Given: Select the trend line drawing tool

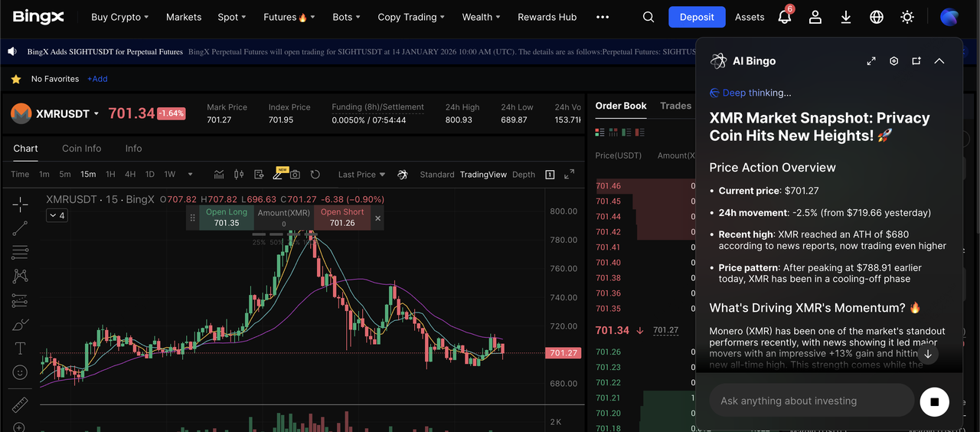Looking at the screenshot, I should click(20, 227).
